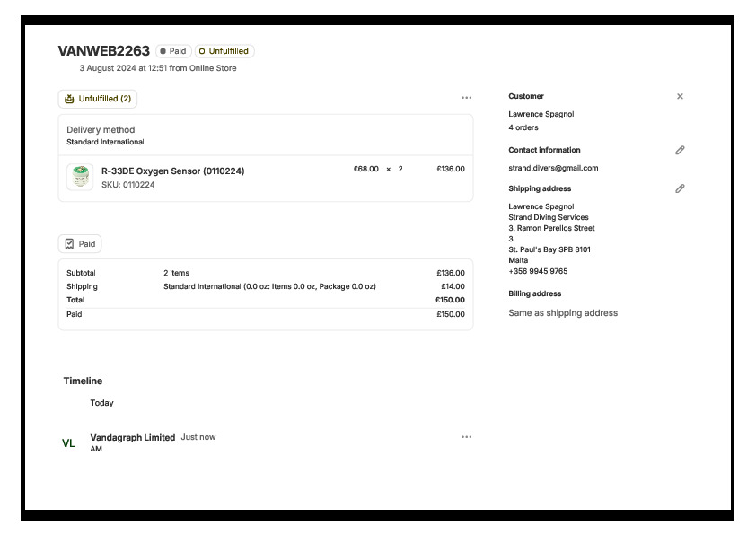Click the Paid receipt icon

[69, 243]
